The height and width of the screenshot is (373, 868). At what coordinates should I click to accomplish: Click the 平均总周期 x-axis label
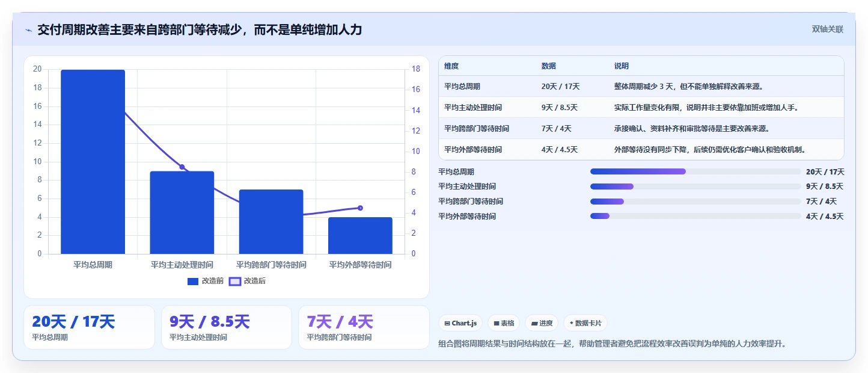click(93, 265)
